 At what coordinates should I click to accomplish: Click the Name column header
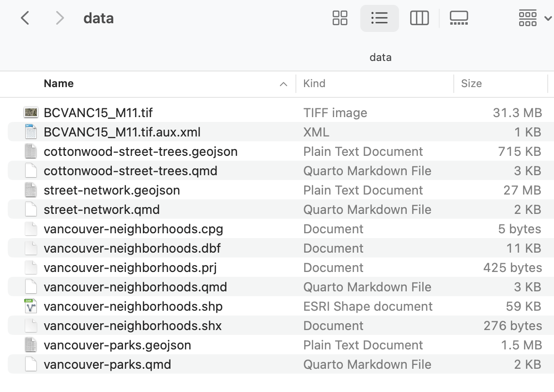[59, 84]
